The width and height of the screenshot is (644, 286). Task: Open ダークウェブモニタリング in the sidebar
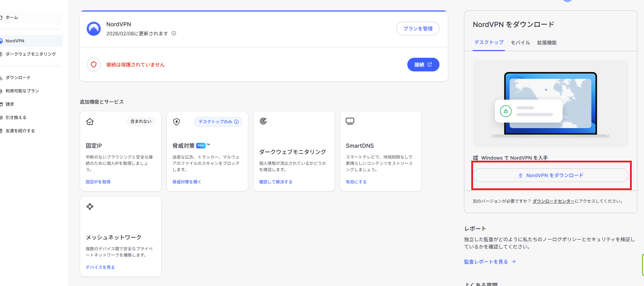pos(31,54)
